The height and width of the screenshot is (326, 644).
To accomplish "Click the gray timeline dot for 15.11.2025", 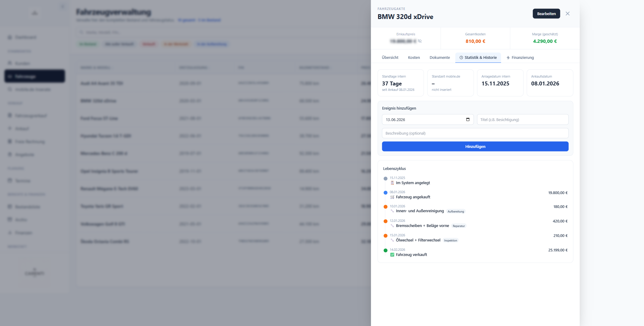I will click(x=385, y=179).
